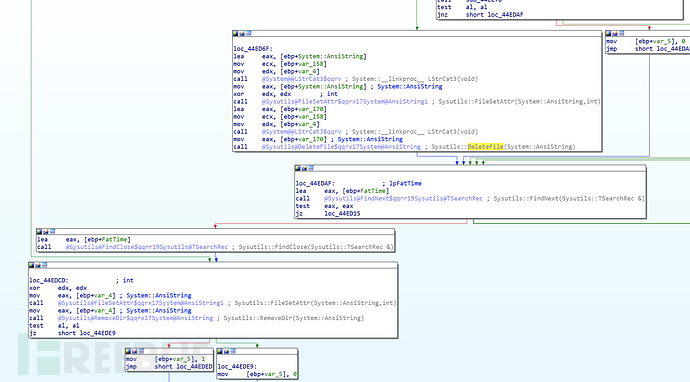The width and height of the screenshot is (690, 382).
Task: Click 'Sysutils::FindNext(Sysutils::TSearchRec &)' comment
Action: click(x=569, y=198)
